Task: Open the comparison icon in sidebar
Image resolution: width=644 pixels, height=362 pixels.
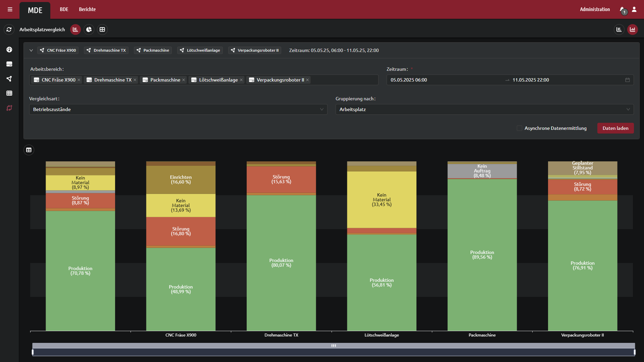Action: pos(9,108)
